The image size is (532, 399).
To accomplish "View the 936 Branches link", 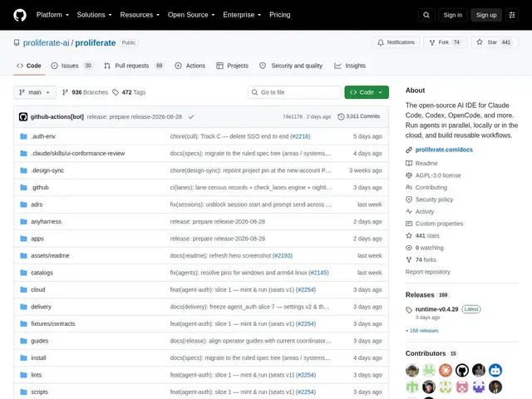I will (x=85, y=92).
